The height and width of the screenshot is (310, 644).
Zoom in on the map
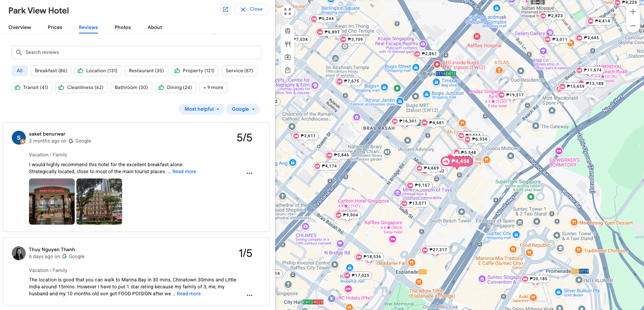tap(633, 12)
